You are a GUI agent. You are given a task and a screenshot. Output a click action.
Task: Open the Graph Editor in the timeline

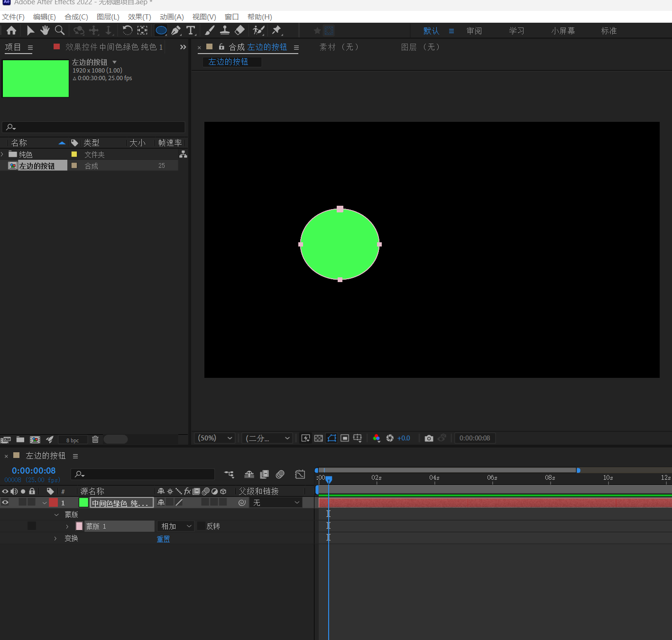pyautogui.click(x=300, y=475)
